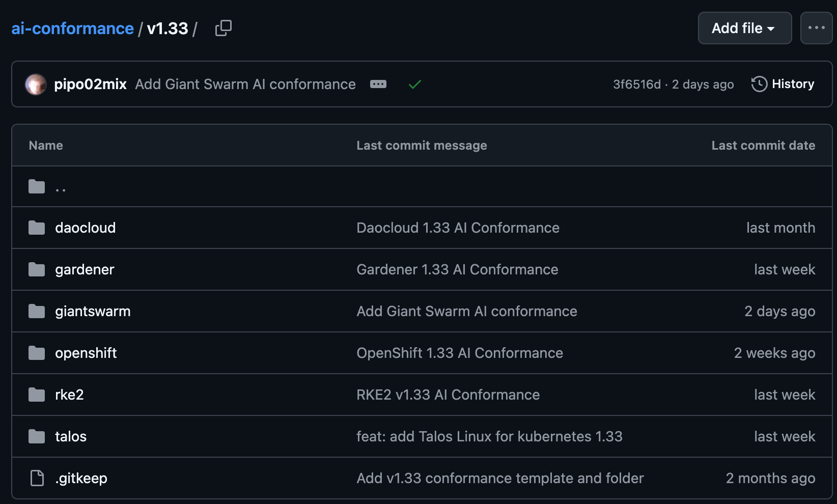Select the Last commit date column header
Screen dimensions: 837x504
763,145
